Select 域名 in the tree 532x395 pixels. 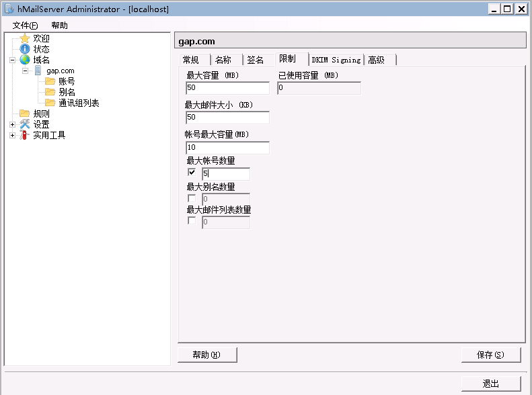click(42, 60)
